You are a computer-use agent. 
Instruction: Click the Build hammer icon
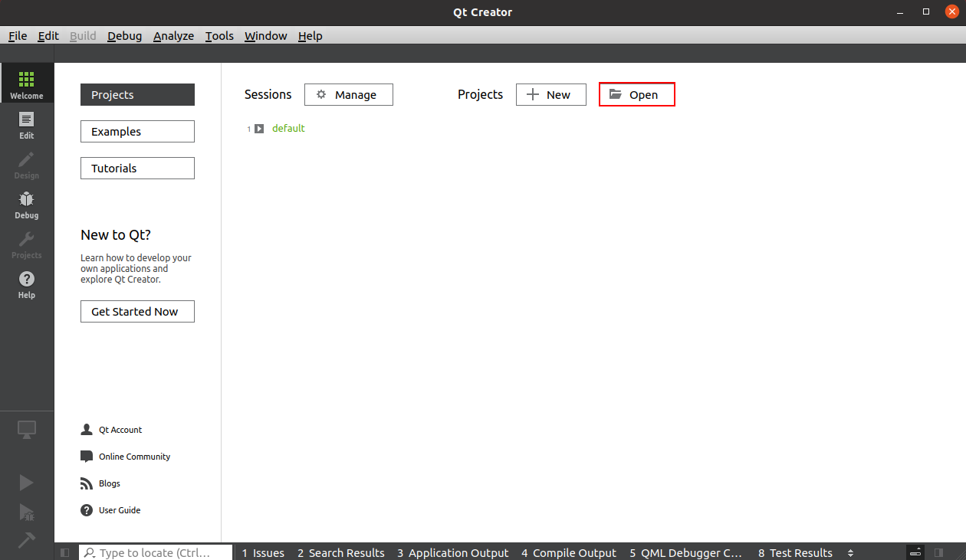[26, 540]
